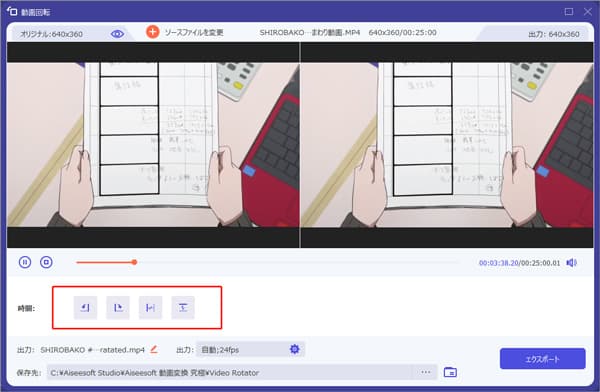Open output settings gear icon
This screenshot has width=600, height=392.
pos(294,349)
